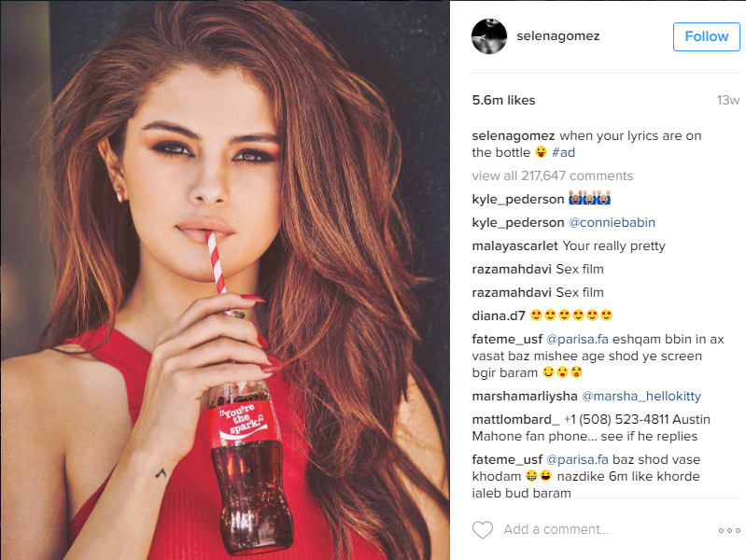This screenshot has width=746, height=560.
Task: Open malayascarlet's profile link
Action: (x=514, y=246)
